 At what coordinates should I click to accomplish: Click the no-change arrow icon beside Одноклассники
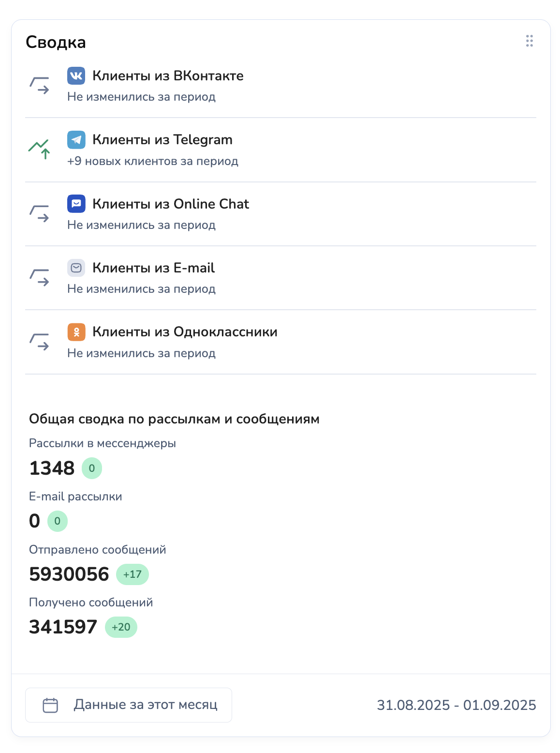tap(39, 342)
